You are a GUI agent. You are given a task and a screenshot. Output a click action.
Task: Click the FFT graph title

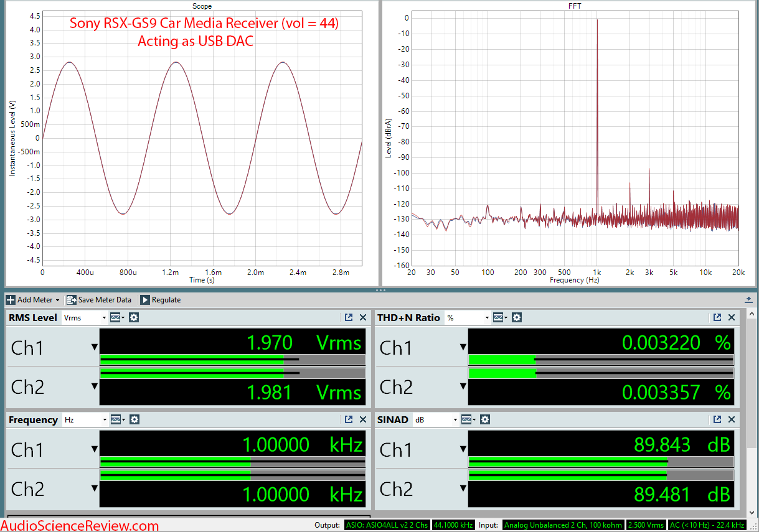575,6
